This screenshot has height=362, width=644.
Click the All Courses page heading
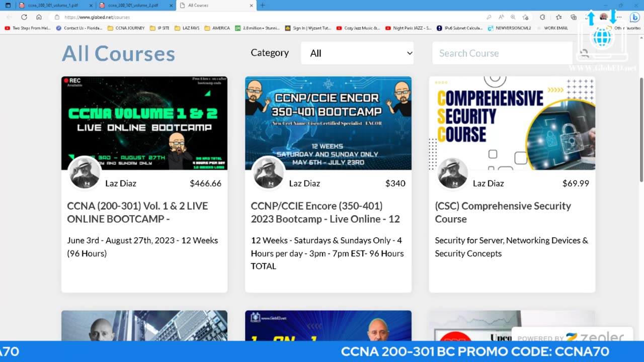(118, 53)
